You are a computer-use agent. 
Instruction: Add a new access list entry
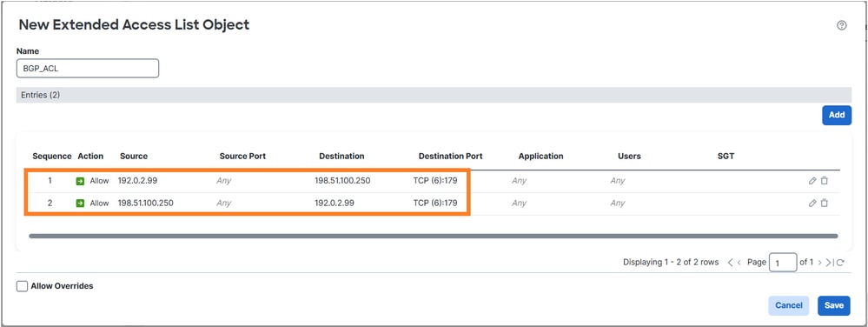coord(837,115)
